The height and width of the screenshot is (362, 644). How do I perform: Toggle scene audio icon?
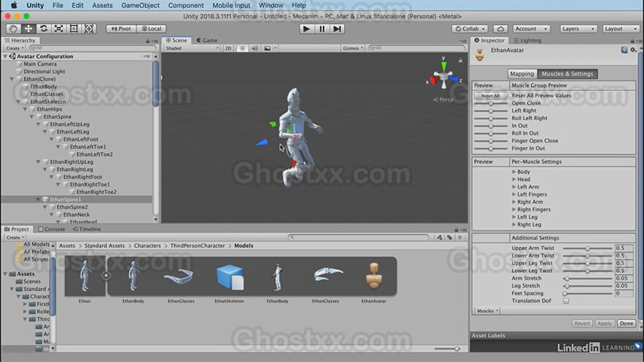(255, 48)
